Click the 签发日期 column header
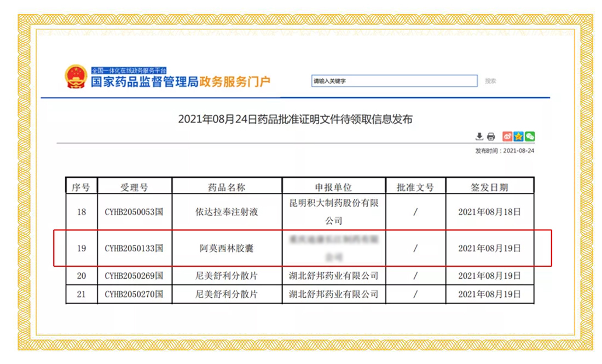Viewport: 602px width, 364px height. (x=489, y=187)
